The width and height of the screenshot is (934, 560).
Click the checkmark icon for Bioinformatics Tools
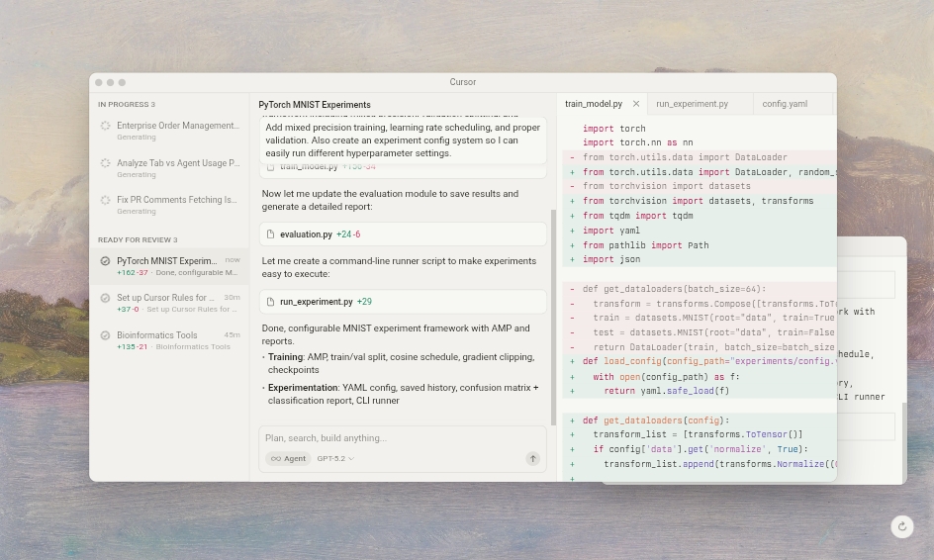pos(105,335)
